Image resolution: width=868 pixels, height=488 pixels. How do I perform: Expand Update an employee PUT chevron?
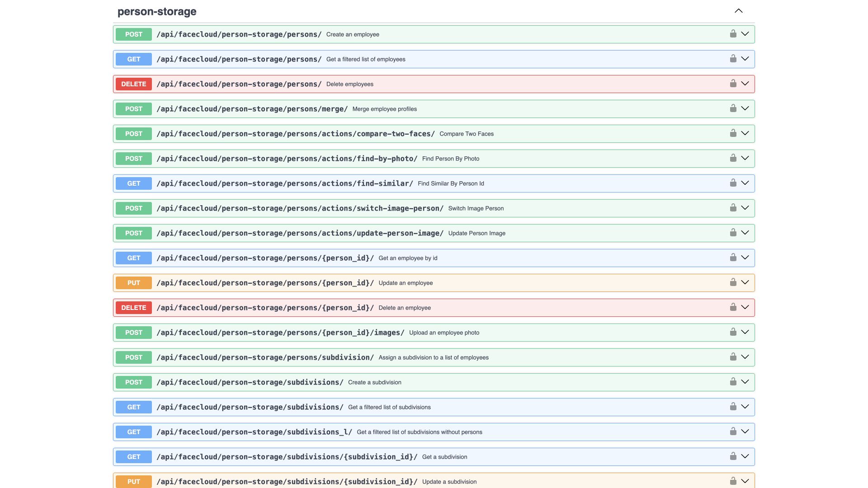click(745, 282)
